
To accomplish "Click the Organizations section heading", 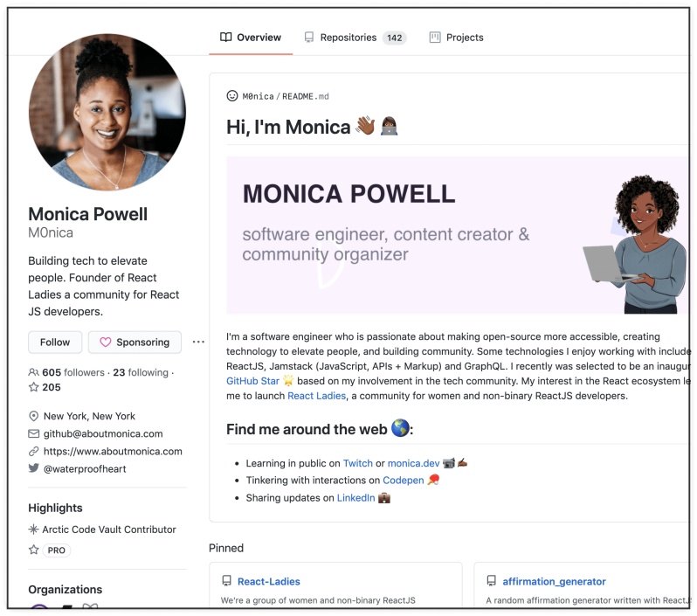I will click(x=66, y=589).
